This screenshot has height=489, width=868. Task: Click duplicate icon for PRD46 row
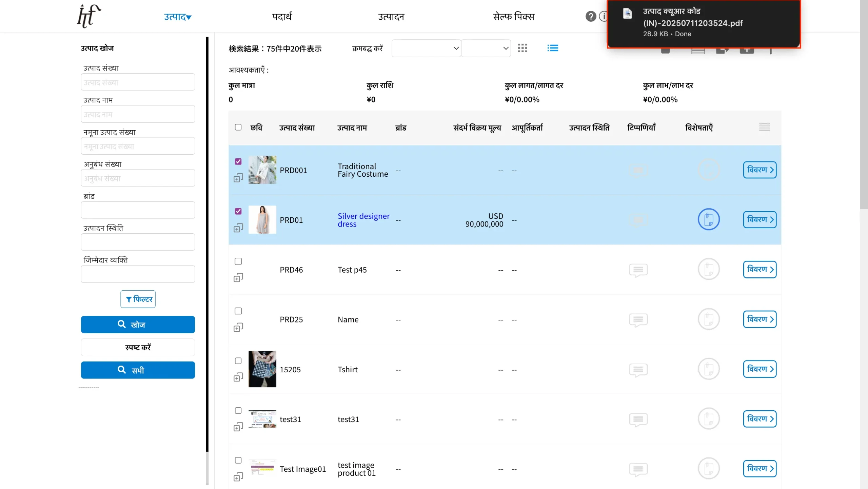[x=238, y=277]
